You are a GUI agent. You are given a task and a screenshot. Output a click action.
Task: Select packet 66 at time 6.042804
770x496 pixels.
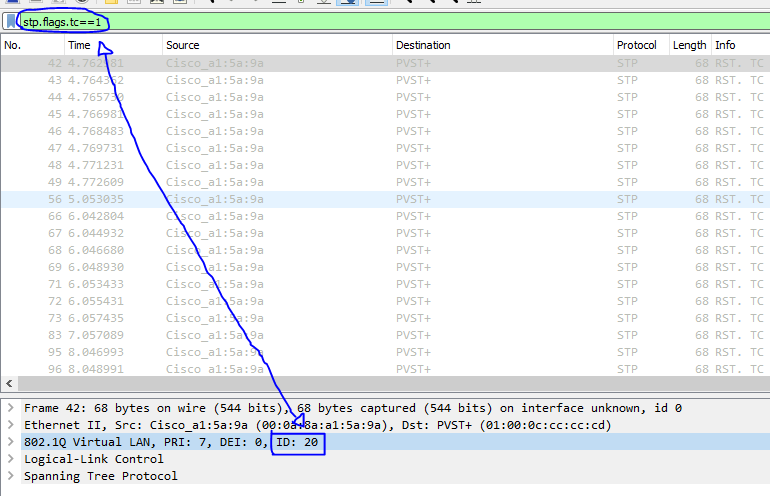pyautogui.click(x=385, y=216)
